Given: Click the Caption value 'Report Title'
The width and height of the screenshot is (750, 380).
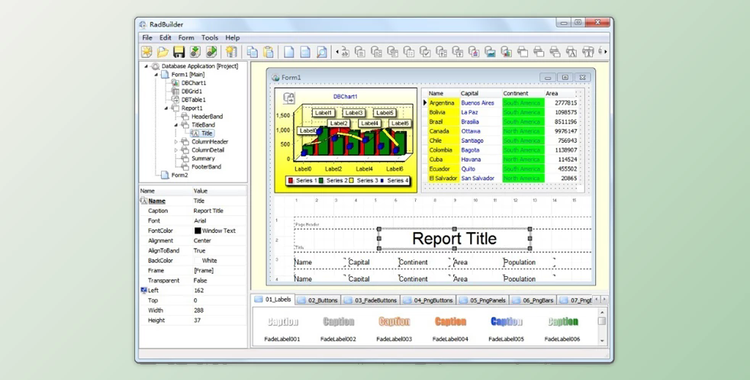Looking at the screenshot, I should pos(209,211).
